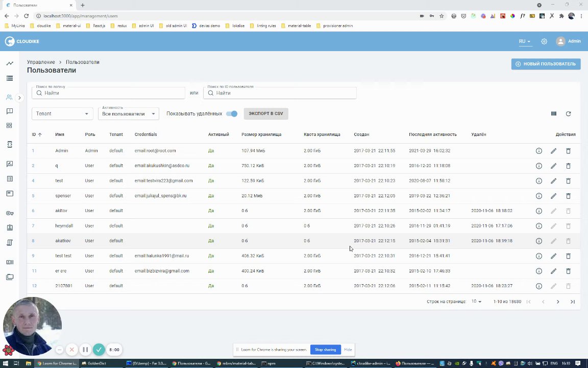Sort by ID column header

(x=36, y=134)
